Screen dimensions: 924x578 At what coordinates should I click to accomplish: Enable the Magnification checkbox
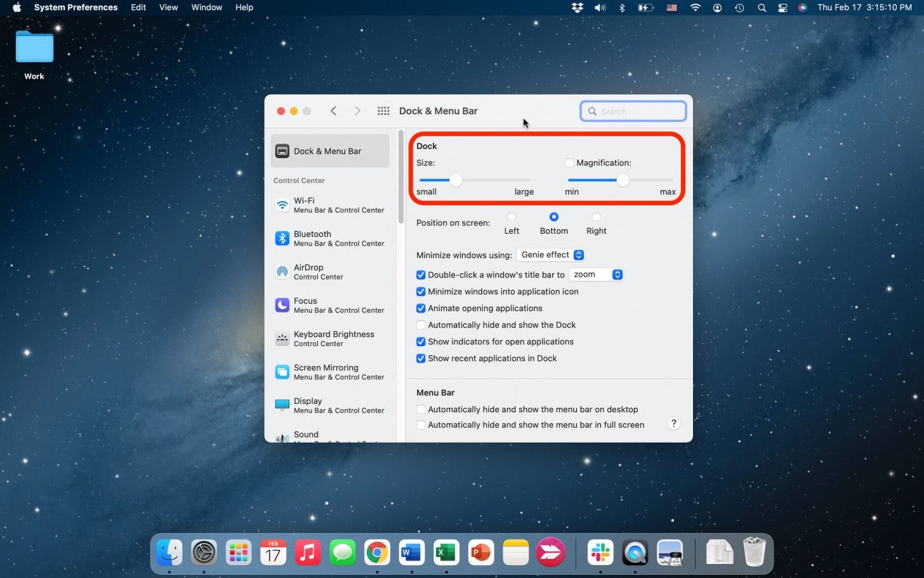tap(569, 163)
